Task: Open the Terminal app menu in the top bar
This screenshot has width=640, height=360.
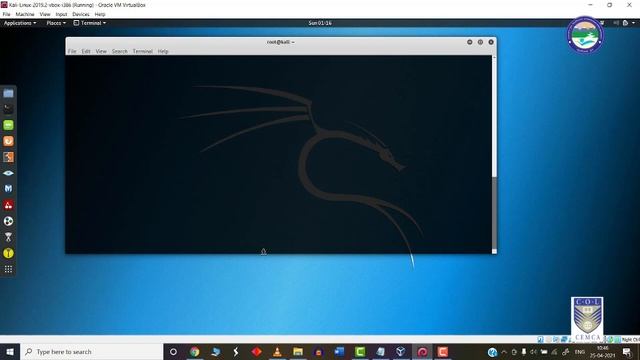Action: click(x=90, y=23)
